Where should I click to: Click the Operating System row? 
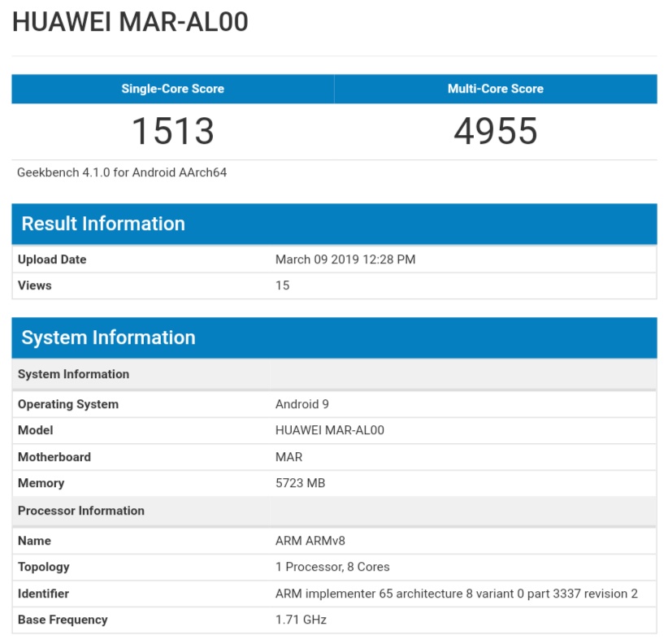64,404
